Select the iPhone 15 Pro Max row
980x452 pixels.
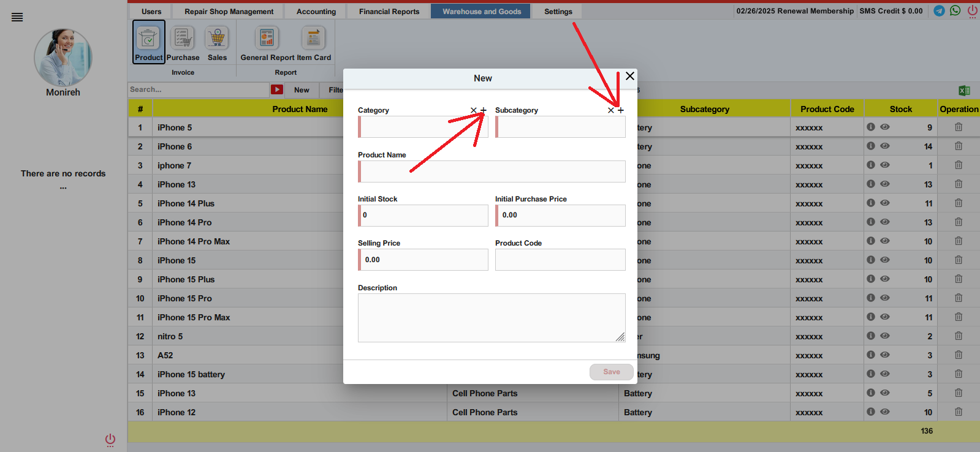[x=553, y=317]
